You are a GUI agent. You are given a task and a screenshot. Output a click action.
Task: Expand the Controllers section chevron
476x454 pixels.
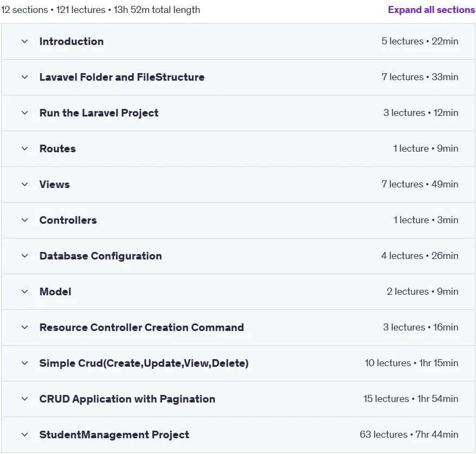pyautogui.click(x=24, y=220)
